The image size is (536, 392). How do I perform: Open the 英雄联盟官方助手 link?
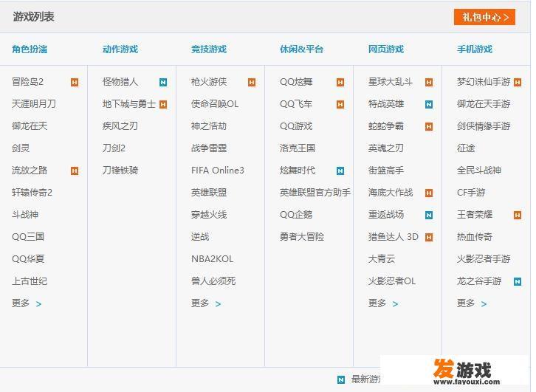[x=315, y=193]
